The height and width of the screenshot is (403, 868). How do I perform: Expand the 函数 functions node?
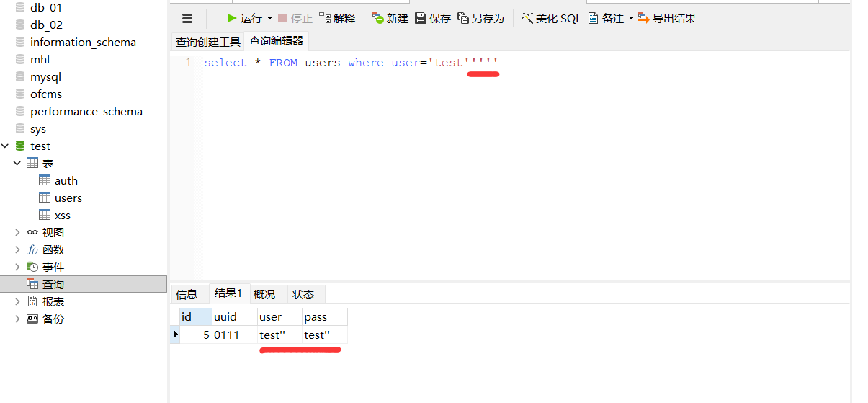[x=17, y=249]
